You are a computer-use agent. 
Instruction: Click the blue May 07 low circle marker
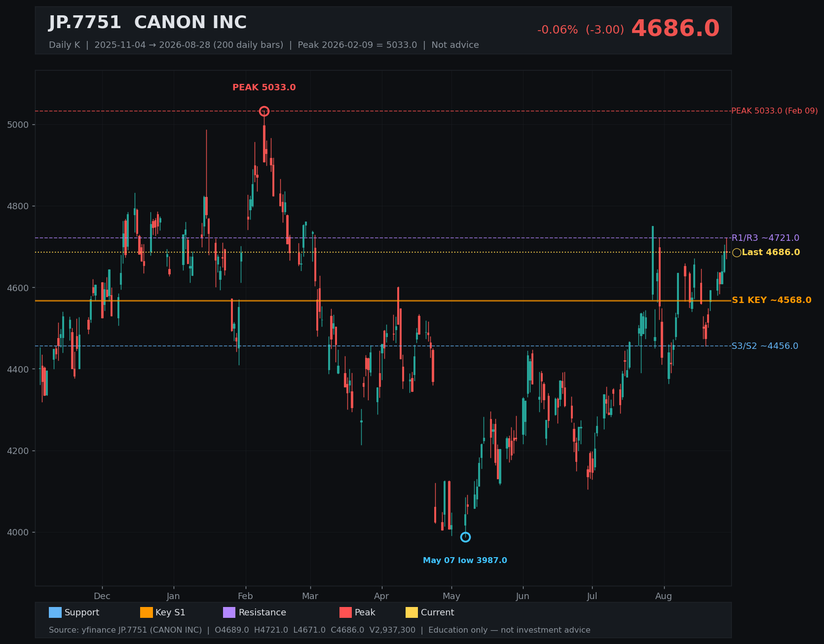[x=465, y=537]
